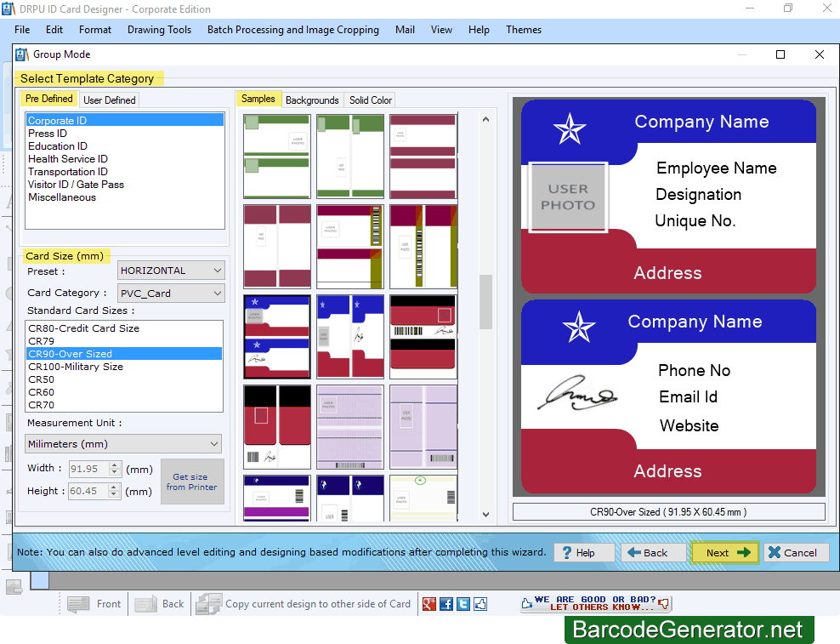
Task: Open the Themes menu
Action: click(524, 30)
